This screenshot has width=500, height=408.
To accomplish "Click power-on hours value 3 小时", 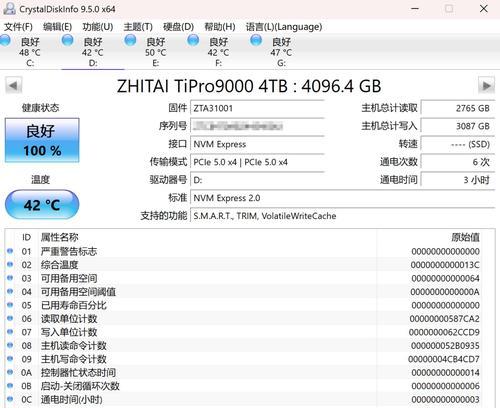I will click(x=458, y=180).
